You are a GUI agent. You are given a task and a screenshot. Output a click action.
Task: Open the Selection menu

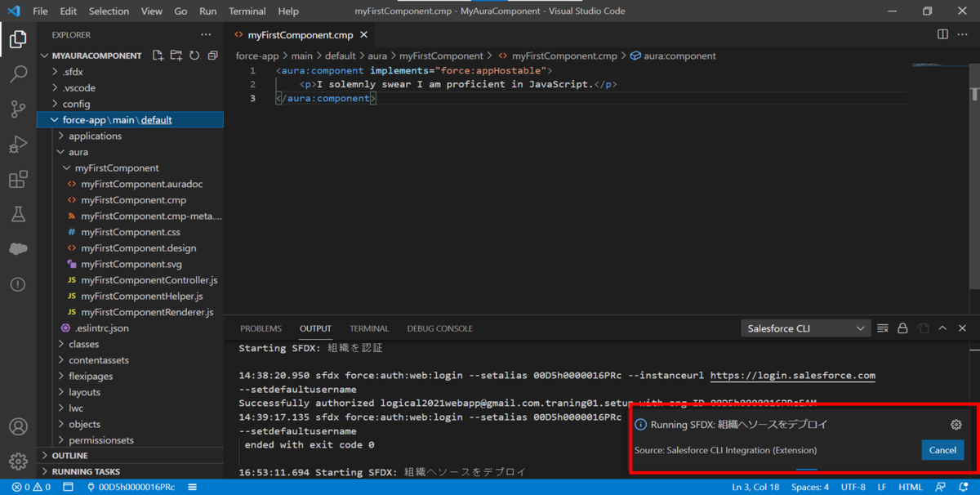[x=109, y=11]
